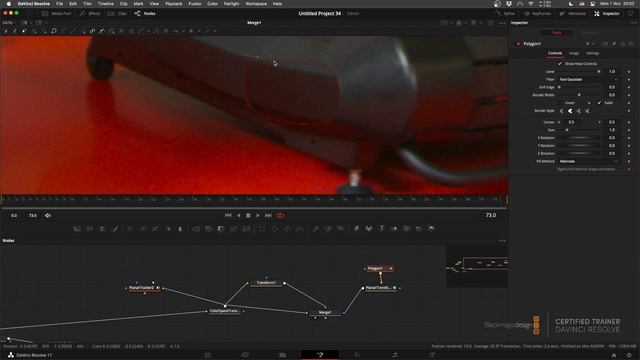Open the viewer zoom percentage dropdown
Screen dimensions: 640x360
(x=9, y=23)
